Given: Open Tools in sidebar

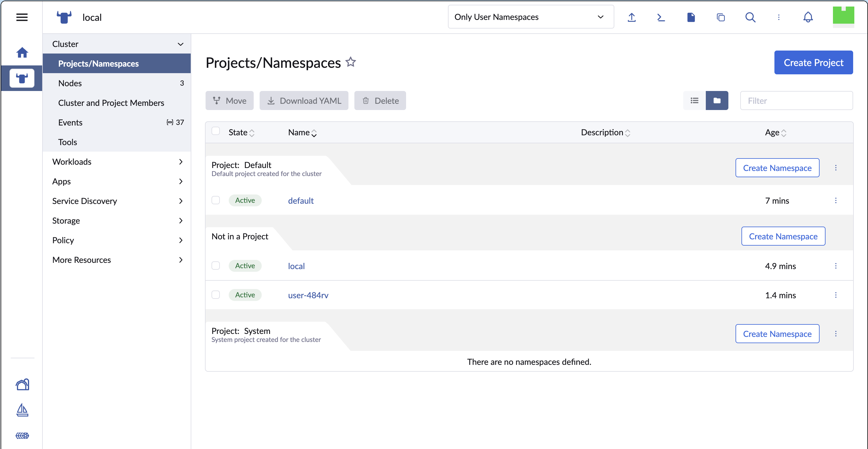Looking at the screenshot, I should coord(116,142).
